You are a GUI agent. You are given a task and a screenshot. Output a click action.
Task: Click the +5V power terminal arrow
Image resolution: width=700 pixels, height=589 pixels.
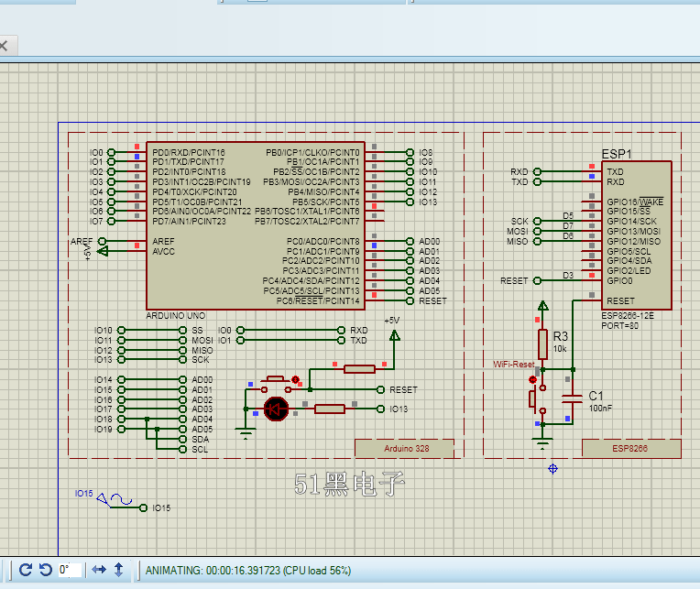point(394,335)
